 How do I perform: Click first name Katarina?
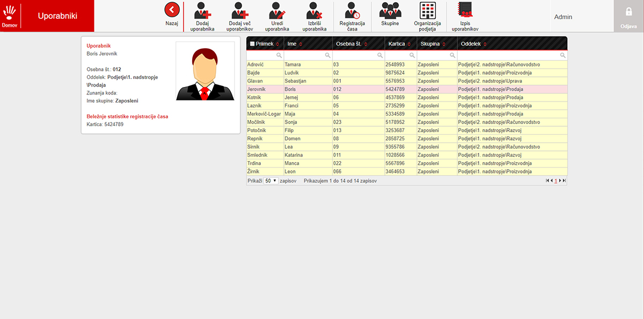[294, 155]
